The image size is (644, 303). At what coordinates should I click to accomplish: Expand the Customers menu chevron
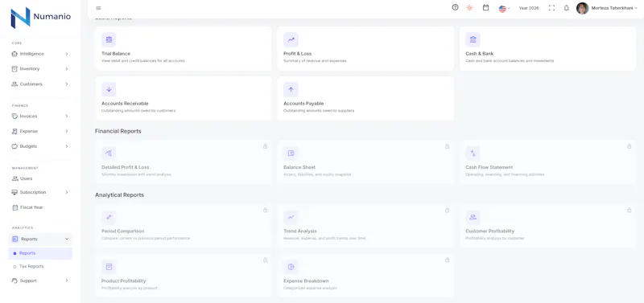pyautogui.click(x=67, y=84)
